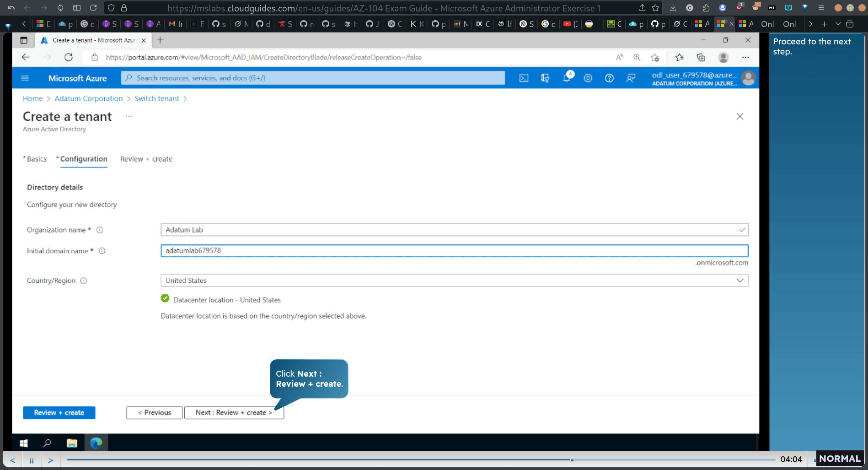Screen dimensions: 868x470
Task: Click Edge icon on Windows taskbar
Action: (x=96, y=443)
